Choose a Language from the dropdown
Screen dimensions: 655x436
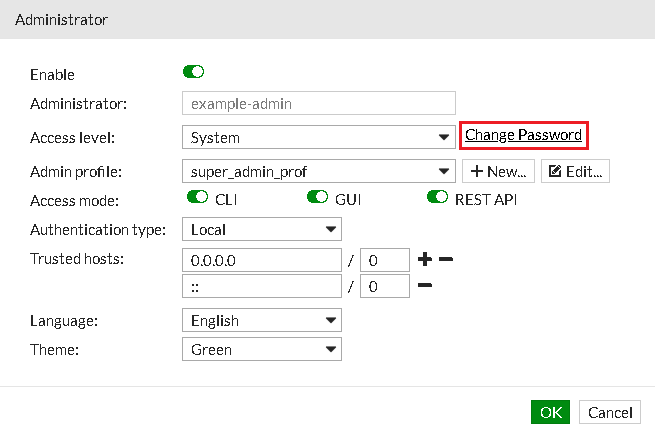pos(262,321)
